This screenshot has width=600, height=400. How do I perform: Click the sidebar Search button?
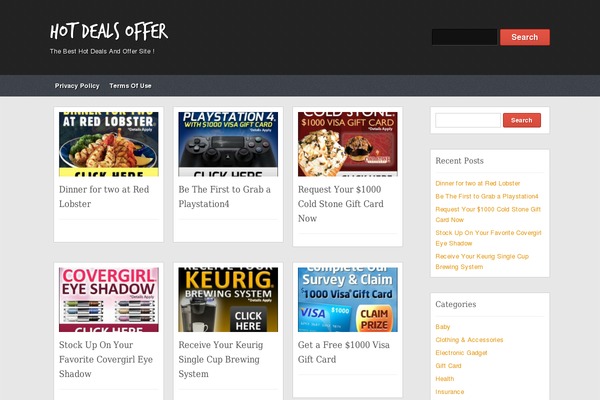(522, 120)
